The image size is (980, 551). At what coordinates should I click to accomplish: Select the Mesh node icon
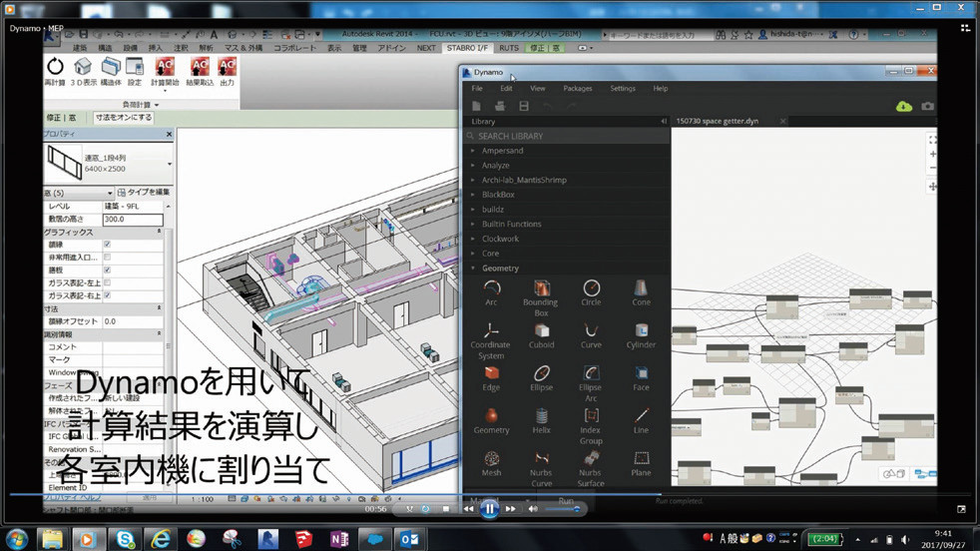[491, 458]
